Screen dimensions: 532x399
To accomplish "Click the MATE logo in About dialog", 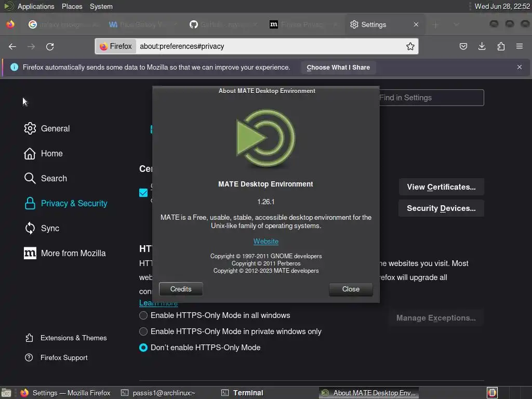I will pos(266,138).
